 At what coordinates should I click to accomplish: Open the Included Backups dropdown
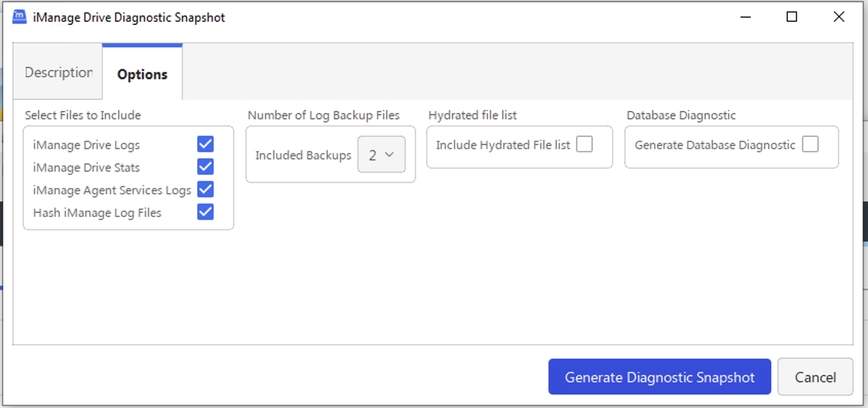pos(381,155)
